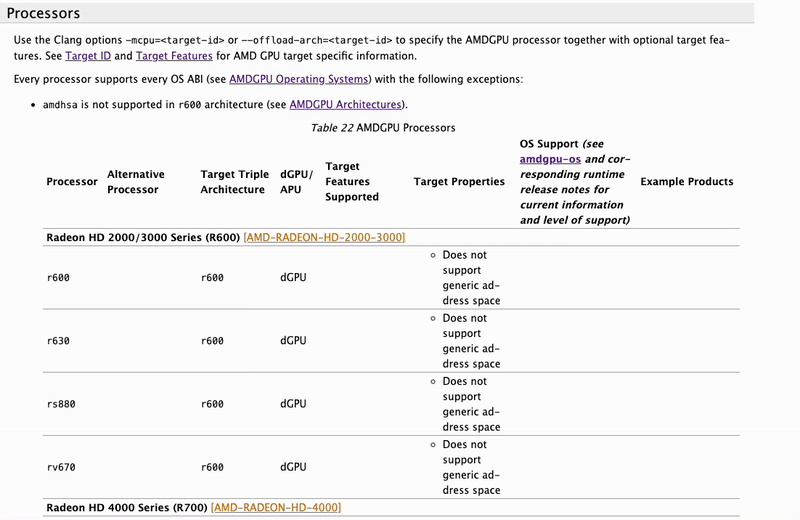The image size is (800, 520).
Task: Click the Target Features Supported column header
Action: tap(352, 182)
